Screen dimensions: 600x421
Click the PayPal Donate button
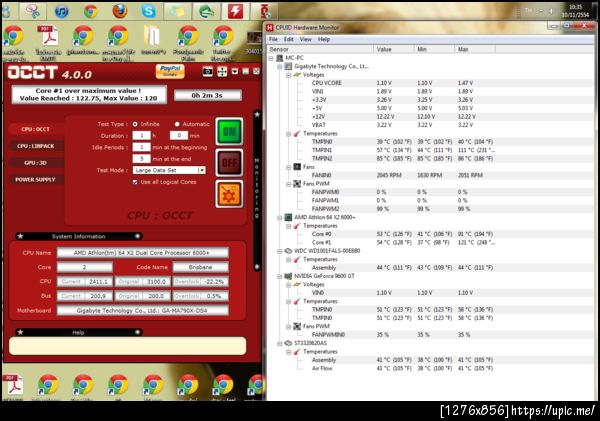(x=170, y=71)
